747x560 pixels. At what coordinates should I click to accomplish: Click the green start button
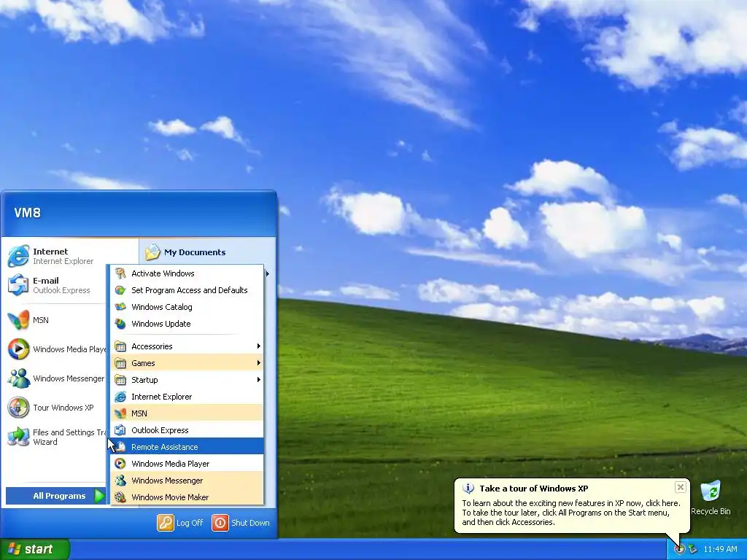[35, 549]
